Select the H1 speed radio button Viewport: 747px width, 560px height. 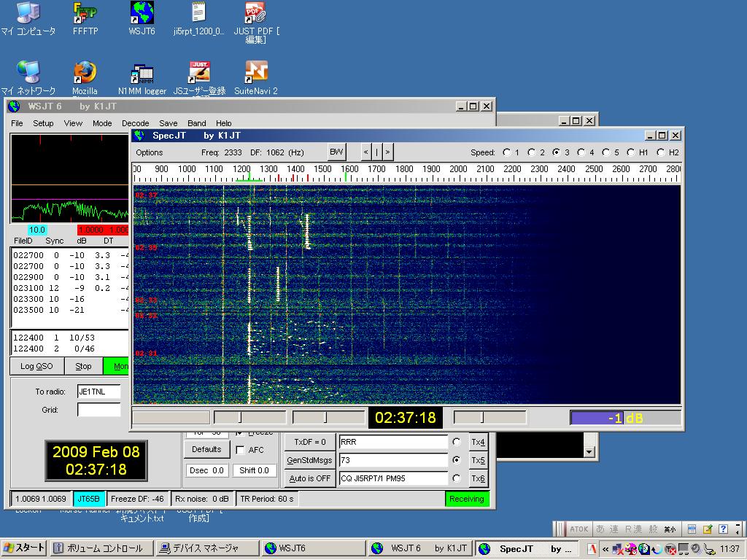(x=630, y=152)
